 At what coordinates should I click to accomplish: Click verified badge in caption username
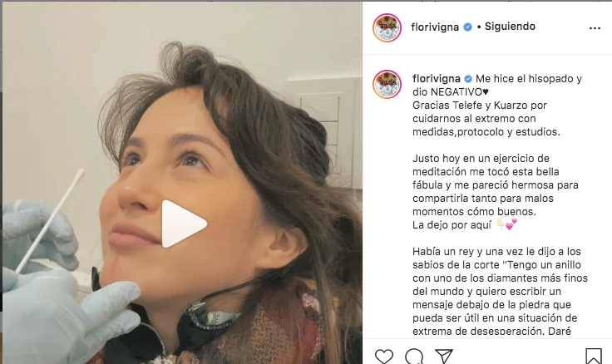tap(468, 79)
